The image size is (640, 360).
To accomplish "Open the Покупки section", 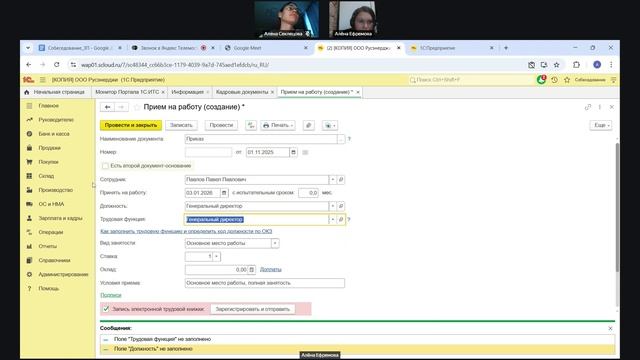I will [x=48, y=162].
